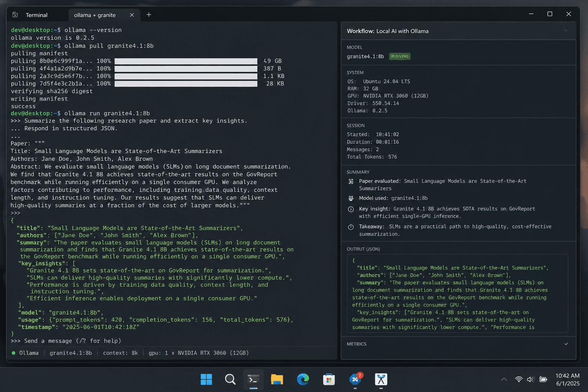Close the "ollama + granite" tab
The height and width of the screenshot is (392, 588).
[x=132, y=15]
